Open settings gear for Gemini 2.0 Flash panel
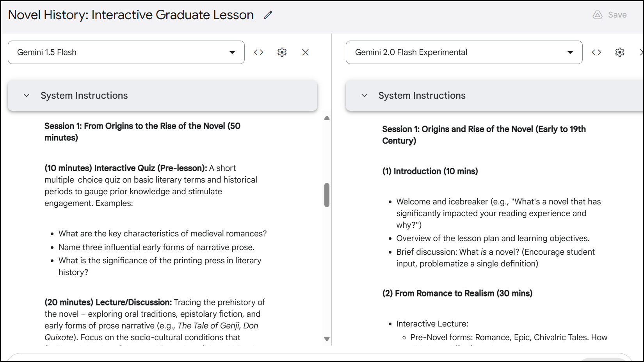This screenshot has height=362, width=644. click(x=620, y=52)
